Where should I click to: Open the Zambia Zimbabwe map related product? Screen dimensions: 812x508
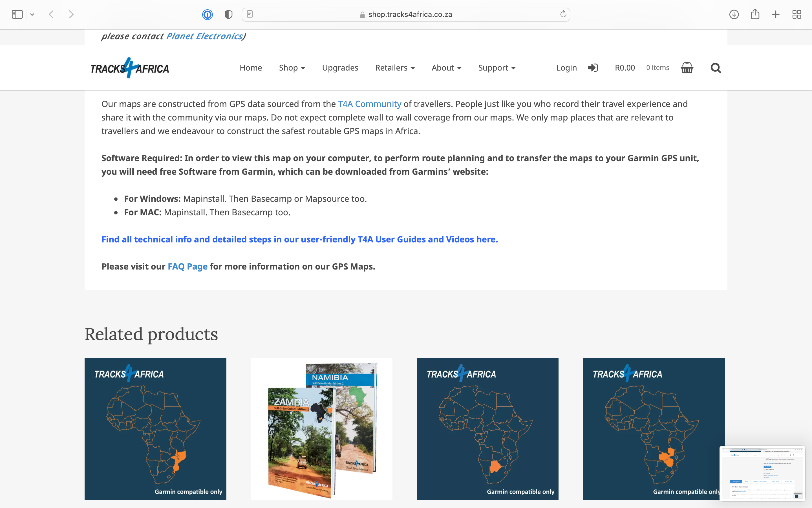654,429
